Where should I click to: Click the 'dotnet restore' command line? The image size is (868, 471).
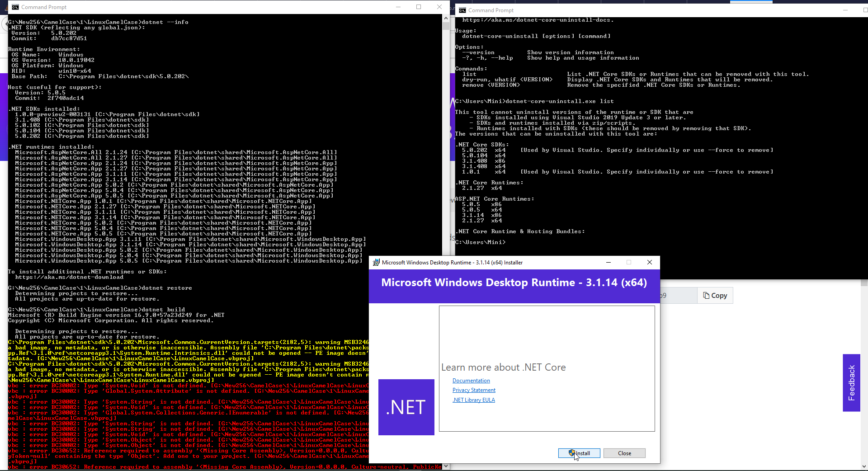pyautogui.click(x=100, y=288)
